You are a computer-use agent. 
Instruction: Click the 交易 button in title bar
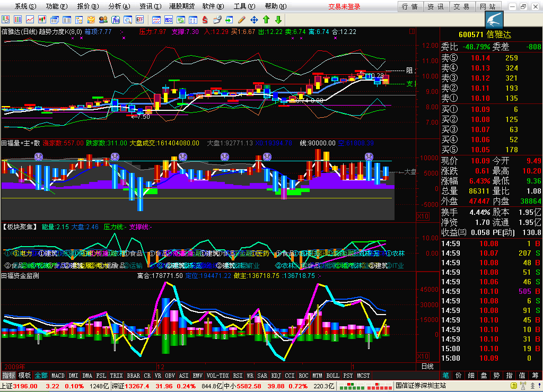[x=461, y=6]
